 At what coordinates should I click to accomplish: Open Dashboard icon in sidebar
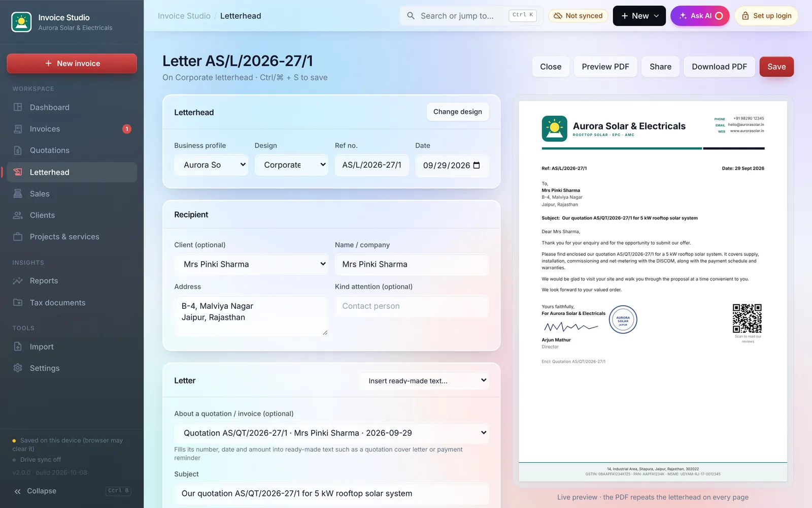click(18, 107)
